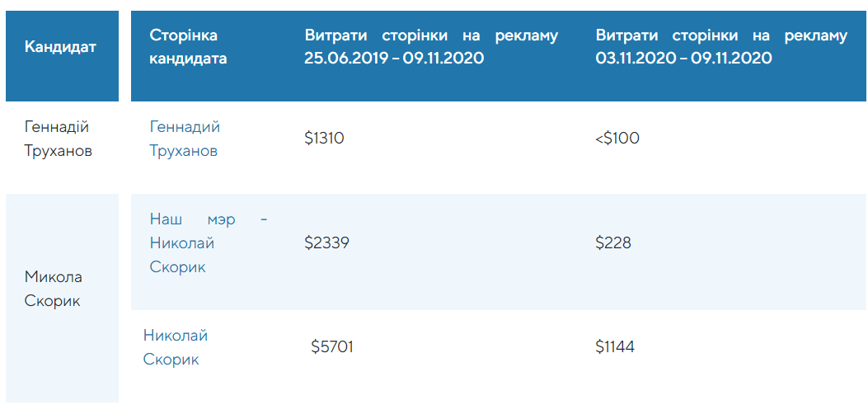Click the $1144 weekly spending value

point(615,347)
